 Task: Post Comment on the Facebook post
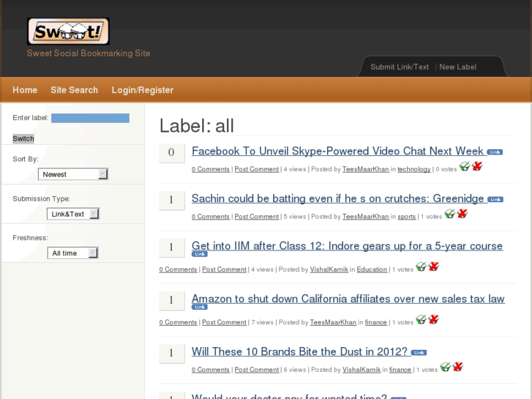pyautogui.click(x=257, y=169)
